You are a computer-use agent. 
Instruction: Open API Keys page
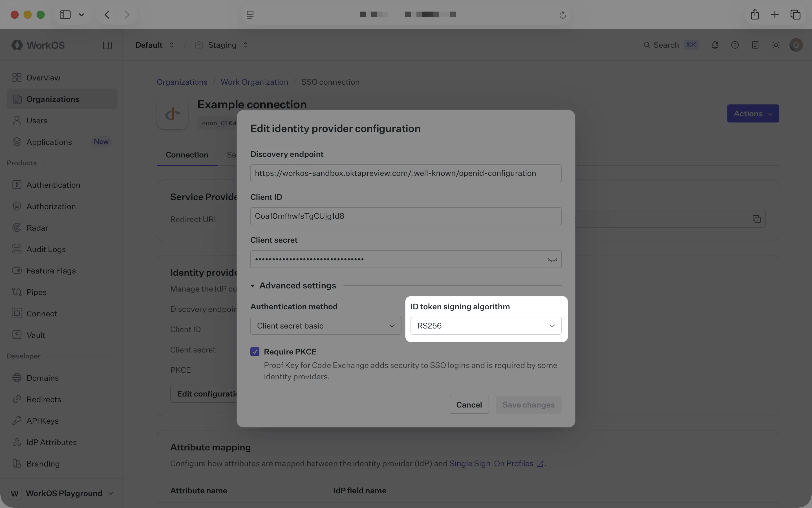62,421
